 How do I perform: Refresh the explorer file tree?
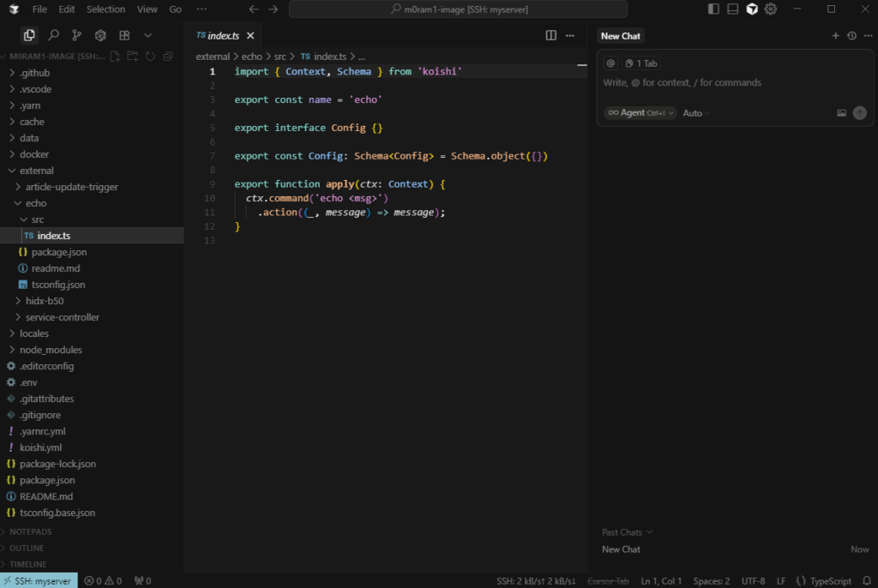click(x=150, y=57)
